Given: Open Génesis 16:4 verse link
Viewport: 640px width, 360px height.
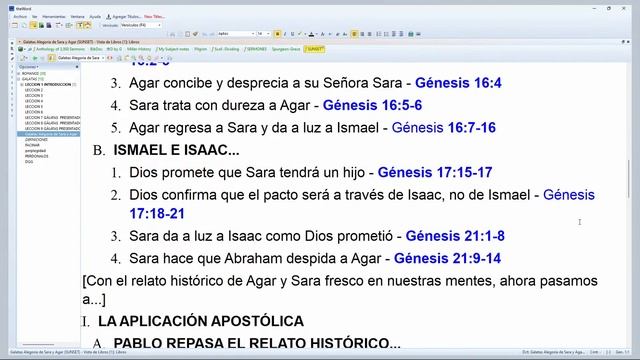Looking at the screenshot, I should [x=458, y=83].
